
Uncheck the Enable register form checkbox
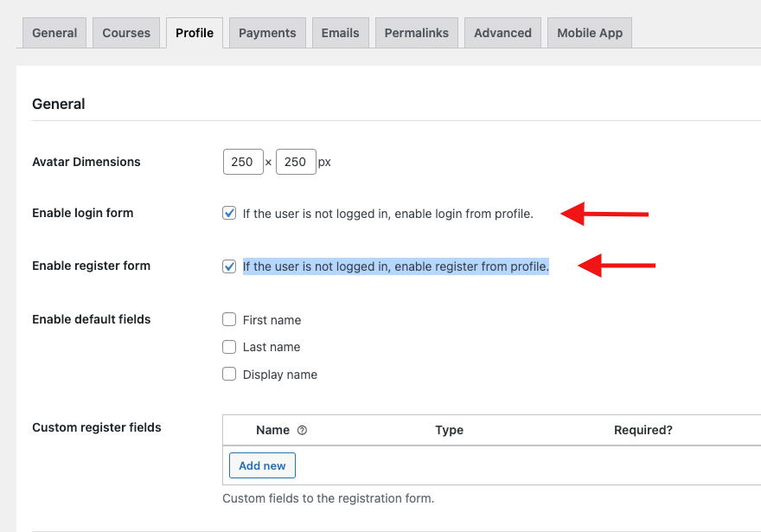[229, 266]
